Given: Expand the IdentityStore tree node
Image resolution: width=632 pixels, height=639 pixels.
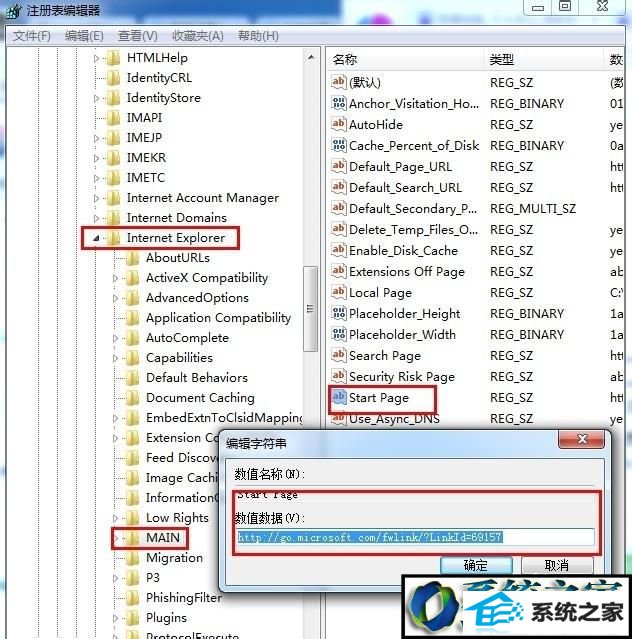Looking at the screenshot, I should click(x=96, y=98).
